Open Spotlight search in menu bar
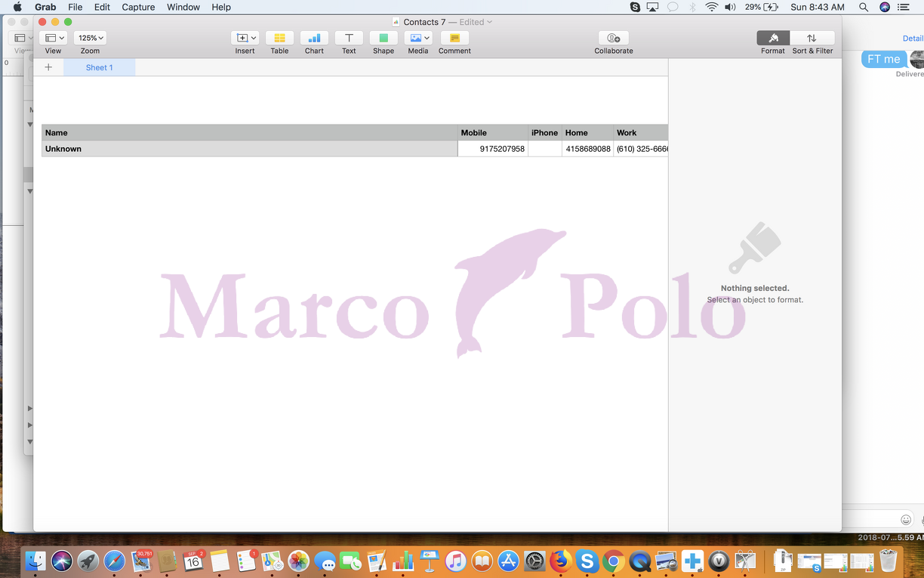Screen dimensions: 924x578 pos(864,7)
